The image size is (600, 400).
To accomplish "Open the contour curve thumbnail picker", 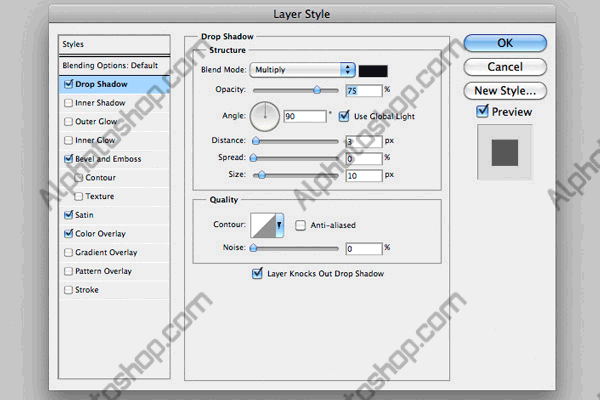I will tap(263, 225).
